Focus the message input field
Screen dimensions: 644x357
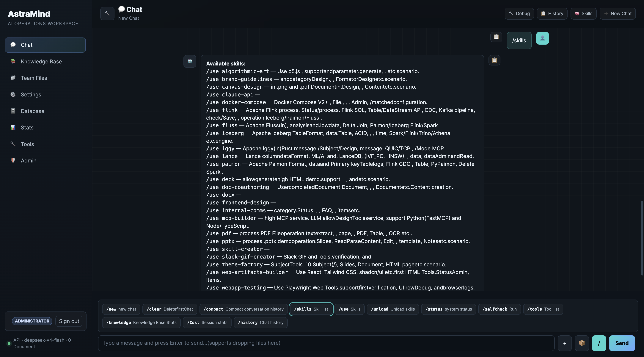click(x=326, y=343)
